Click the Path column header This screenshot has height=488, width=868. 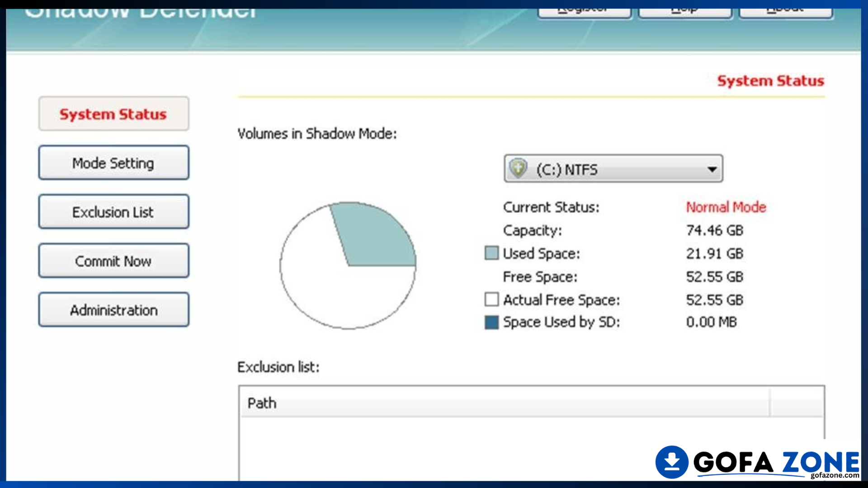[x=504, y=403]
